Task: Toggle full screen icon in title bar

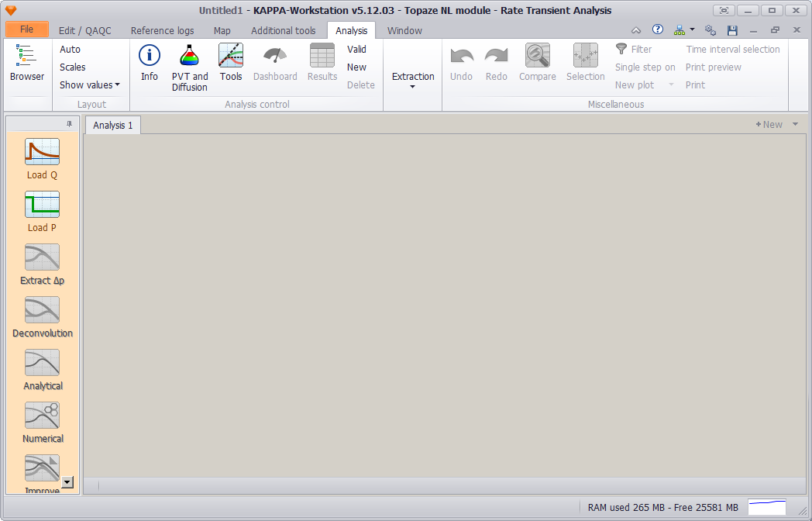Action: 724,10
